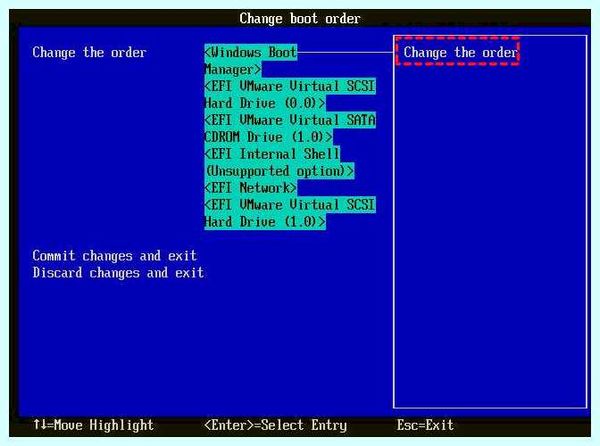Viewport: 600px width, 446px height.
Task: Click the '<Enter>=Select Entry' key hint
Action: point(276,425)
